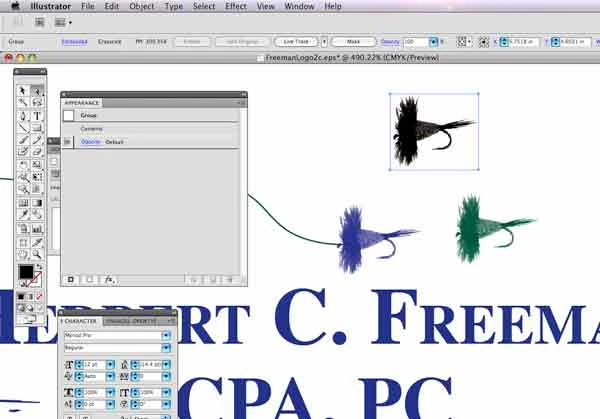Select the Blob Brush tool
600x419 pixels.
(23, 152)
